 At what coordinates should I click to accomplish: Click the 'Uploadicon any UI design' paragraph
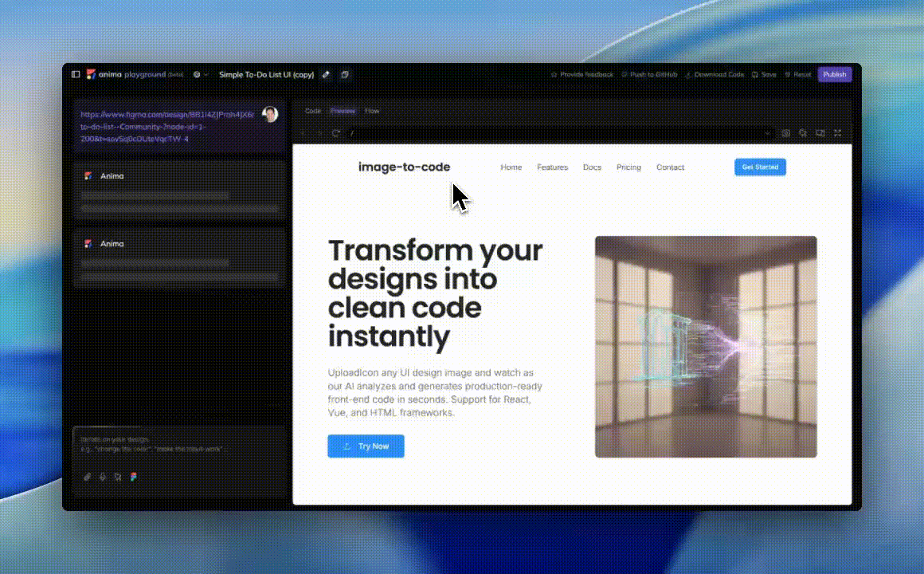pos(435,392)
